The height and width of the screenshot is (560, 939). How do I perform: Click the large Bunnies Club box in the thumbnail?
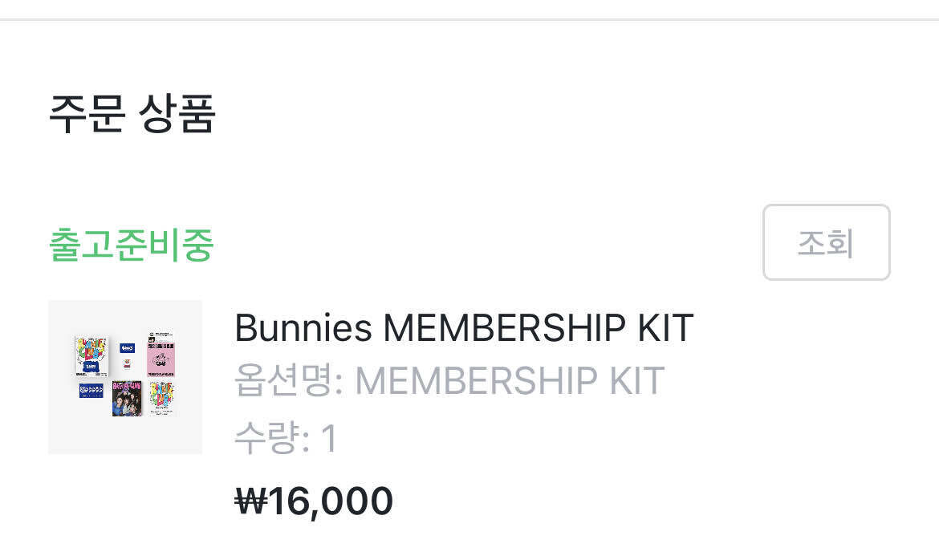pos(91,356)
